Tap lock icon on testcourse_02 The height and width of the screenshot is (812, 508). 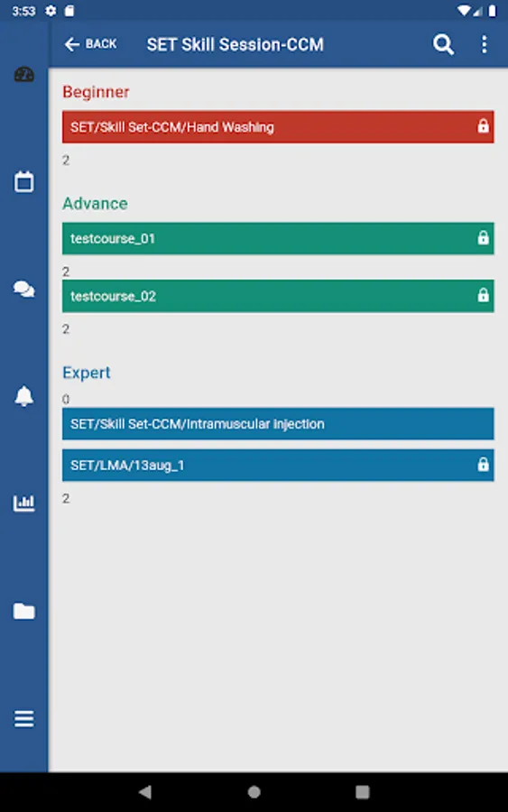point(483,295)
